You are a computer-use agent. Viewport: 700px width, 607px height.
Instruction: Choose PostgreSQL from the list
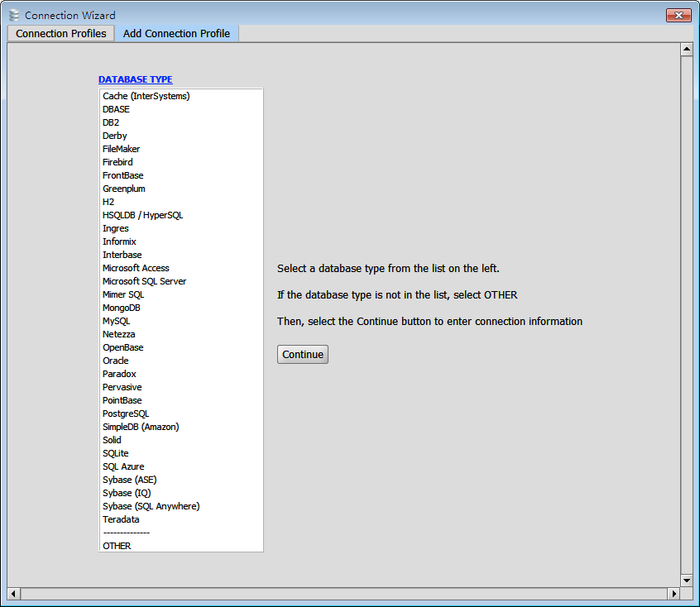coord(181,413)
